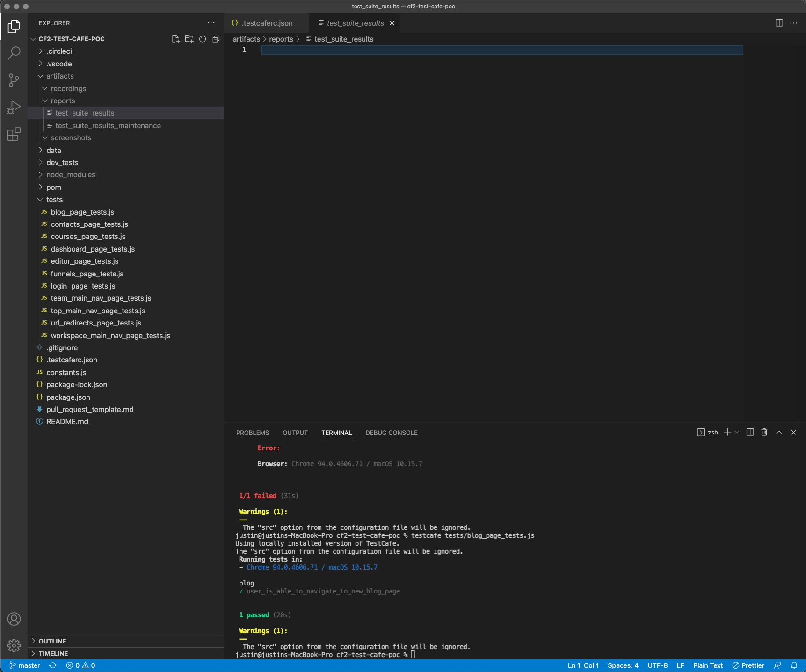Open package.json in explorer

pyautogui.click(x=126, y=397)
